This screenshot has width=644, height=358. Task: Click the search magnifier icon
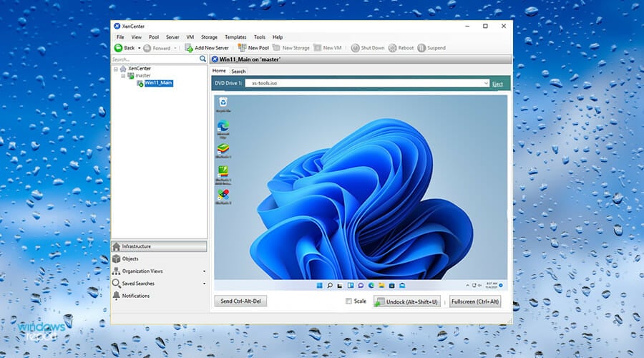[203, 59]
